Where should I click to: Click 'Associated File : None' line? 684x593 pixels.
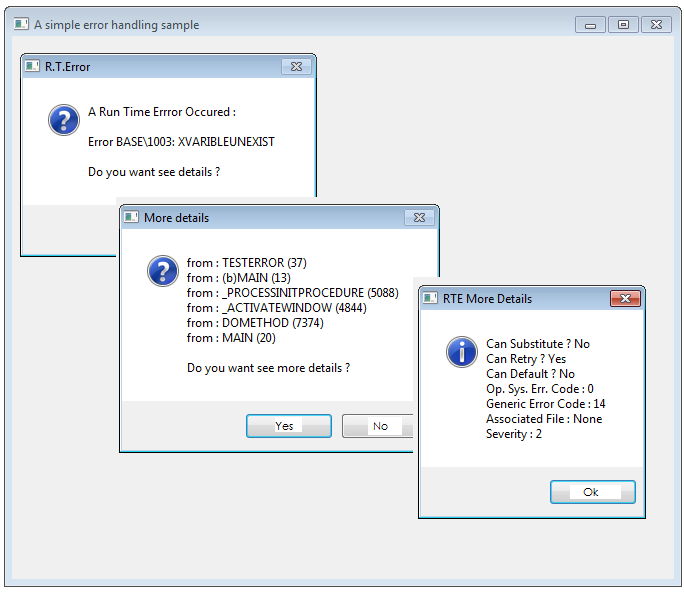pos(544,419)
